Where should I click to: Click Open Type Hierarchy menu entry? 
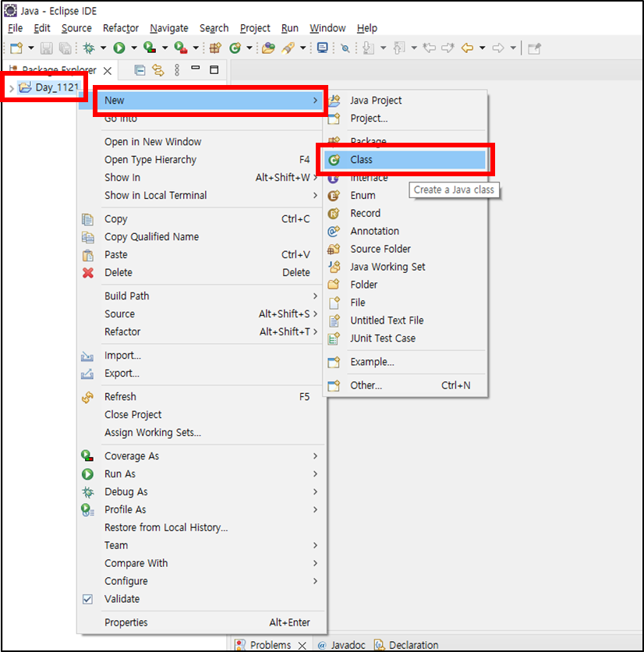click(202, 160)
